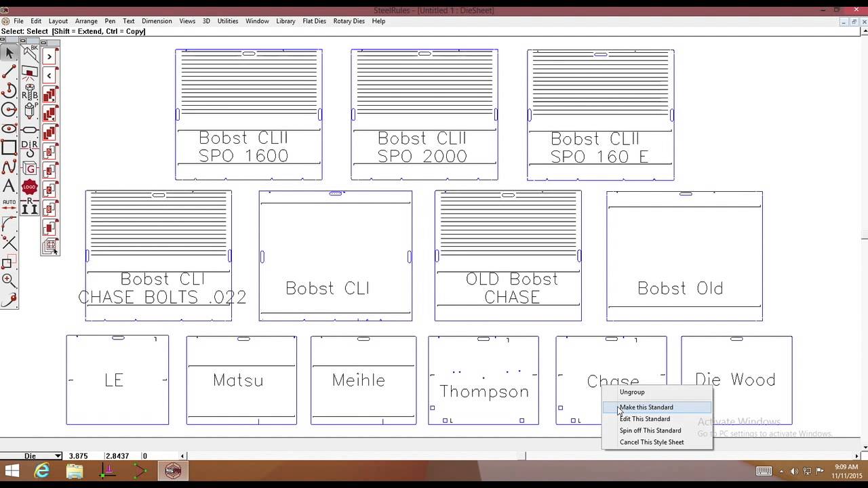Activate the Circle tool

[9, 109]
